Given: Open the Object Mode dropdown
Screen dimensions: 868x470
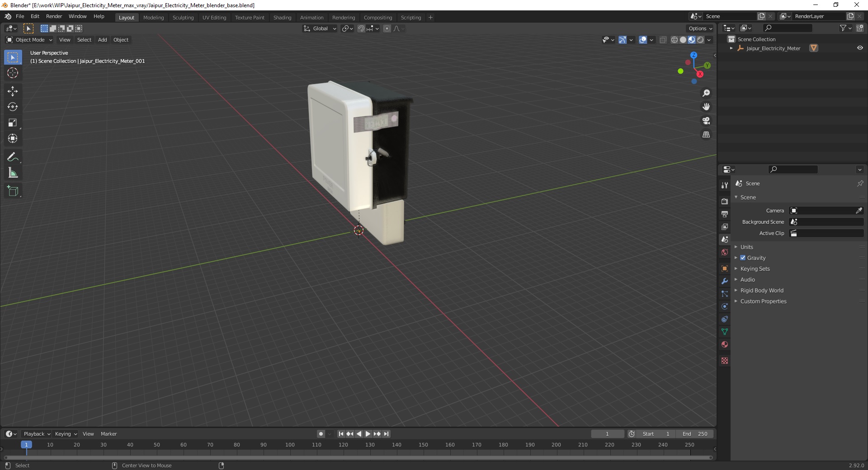Looking at the screenshot, I should pyautogui.click(x=29, y=40).
